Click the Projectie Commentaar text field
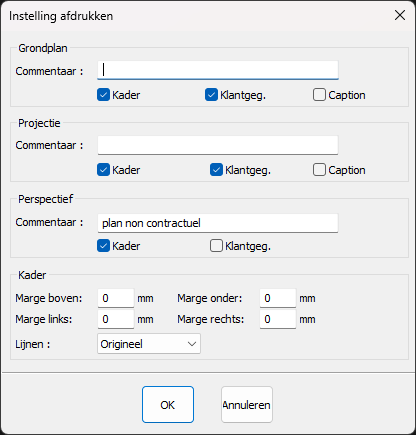Viewport: 416px width, 435px height. 218,145
